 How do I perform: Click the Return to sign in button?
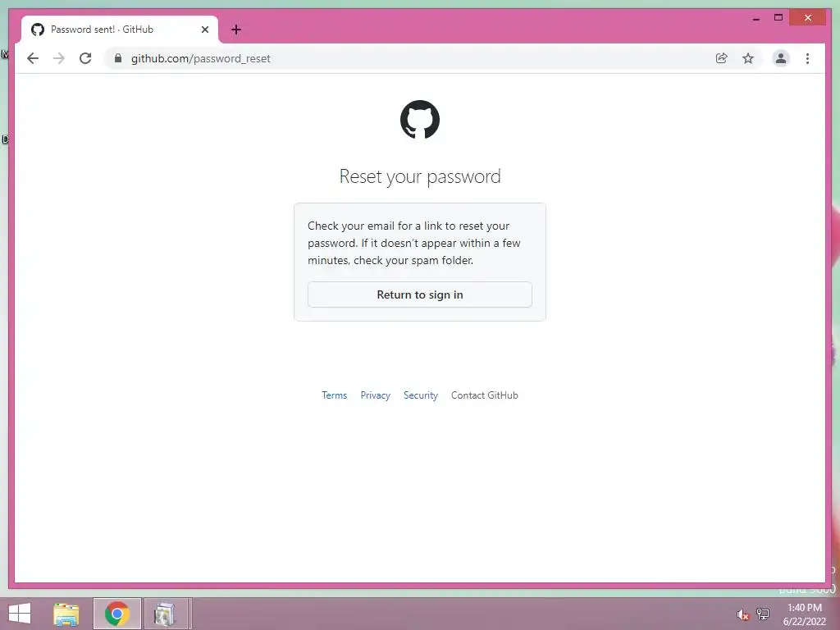(x=420, y=294)
